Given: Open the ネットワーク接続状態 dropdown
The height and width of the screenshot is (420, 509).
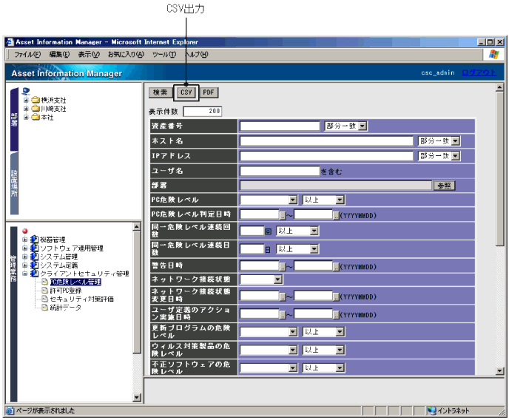Looking at the screenshot, I should click(278, 280).
